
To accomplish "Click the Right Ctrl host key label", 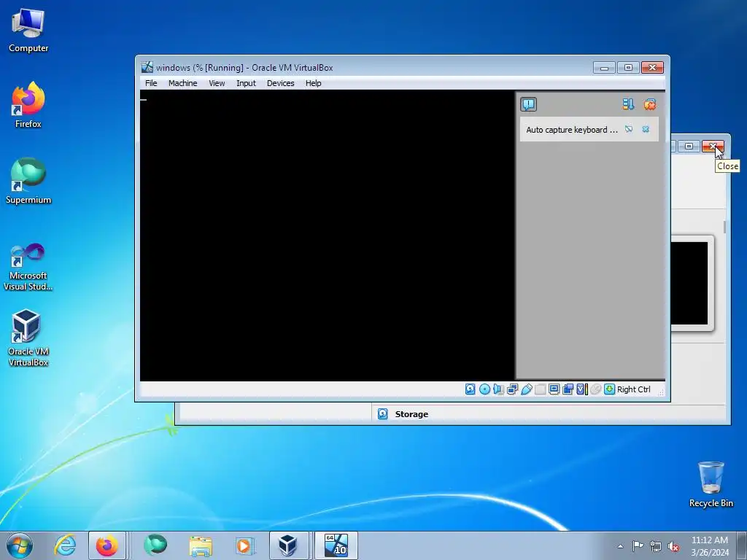I will [634, 389].
